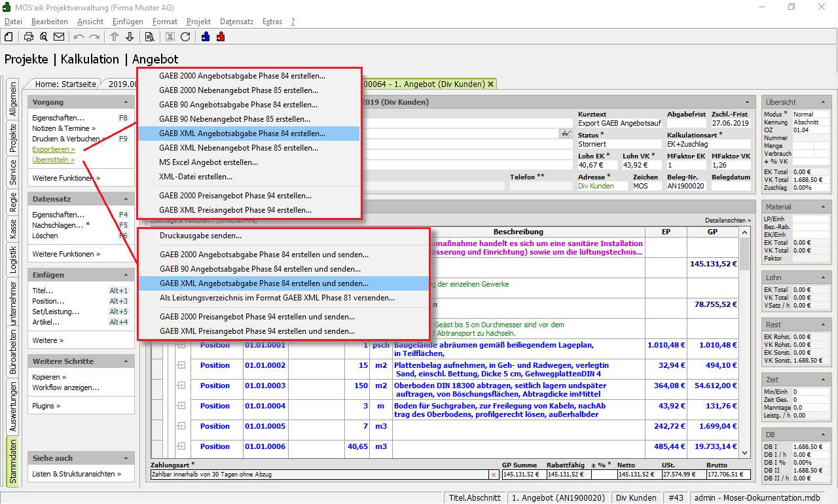Collapse the Vorgang sidebar panel
The width and height of the screenshot is (838, 504).
126,103
